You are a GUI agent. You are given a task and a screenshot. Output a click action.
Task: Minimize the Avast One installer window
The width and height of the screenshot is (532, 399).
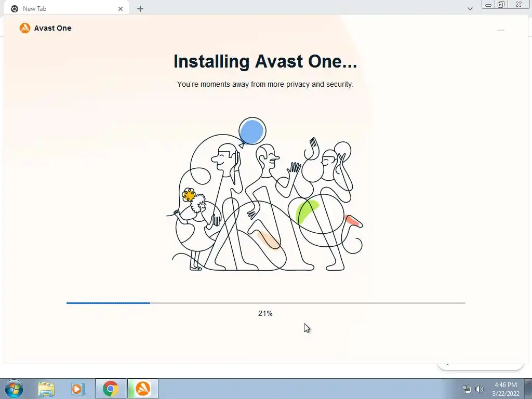coord(500,30)
